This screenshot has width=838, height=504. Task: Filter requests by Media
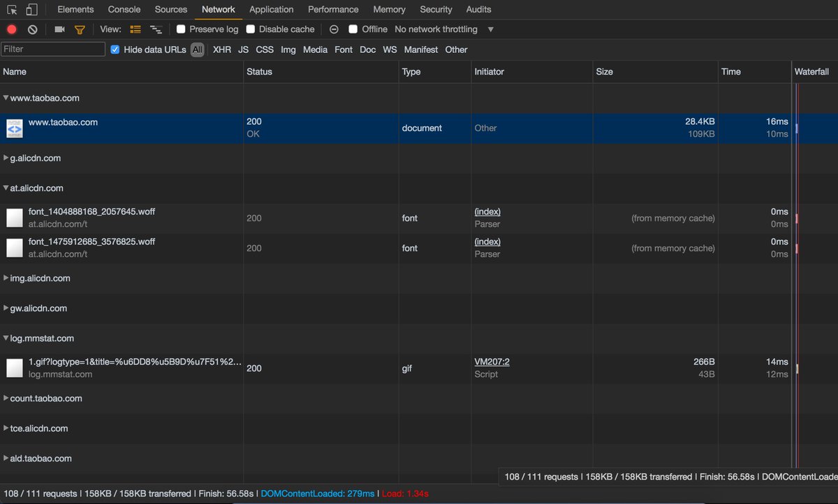(x=315, y=50)
